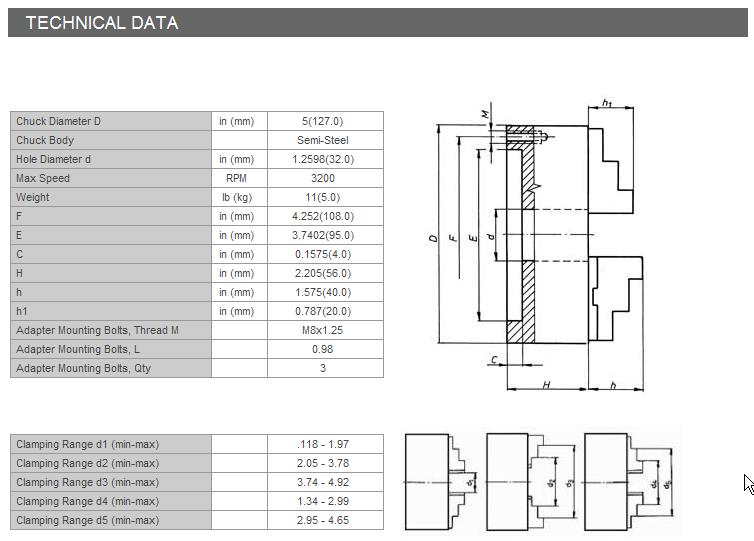The image size is (754, 541).
Task: Click Clamping Range d4 (min-max) label
Action: coord(88,501)
